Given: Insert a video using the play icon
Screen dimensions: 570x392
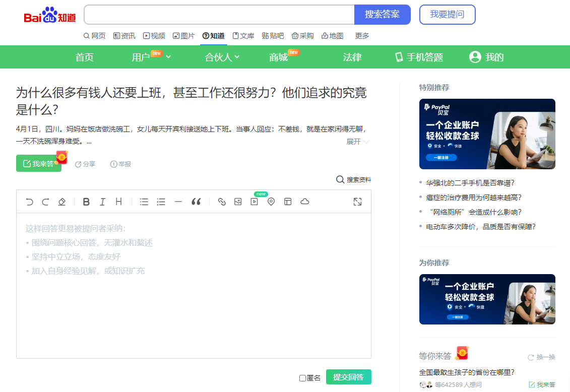Looking at the screenshot, I should 255,202.
